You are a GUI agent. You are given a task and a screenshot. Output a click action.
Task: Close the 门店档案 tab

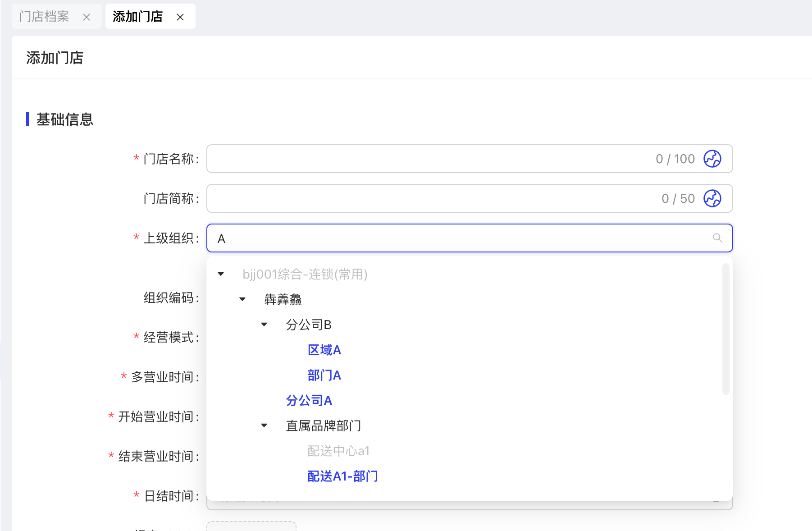pos(87,17)
